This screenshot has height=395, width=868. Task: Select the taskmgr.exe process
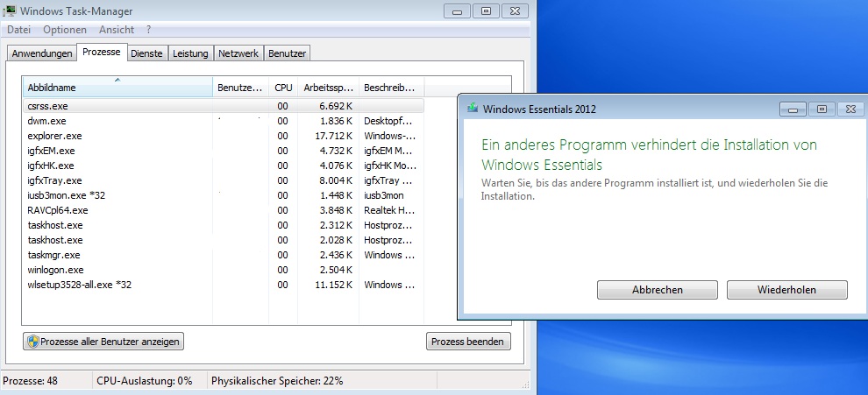pos(224,255)
